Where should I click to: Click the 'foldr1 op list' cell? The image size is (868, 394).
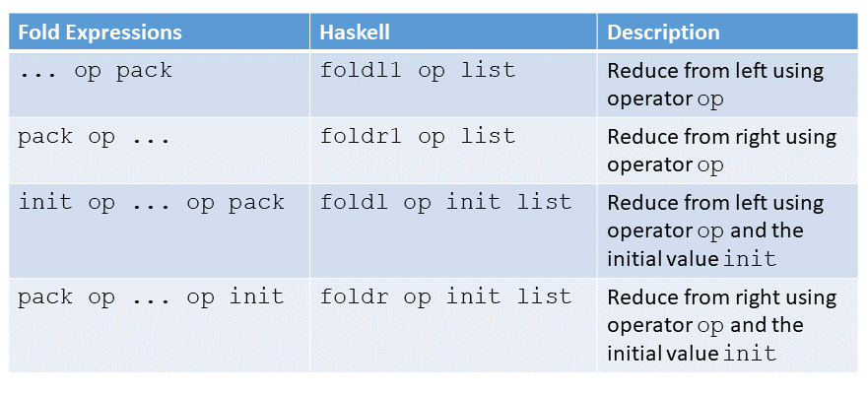coord(453,151)
